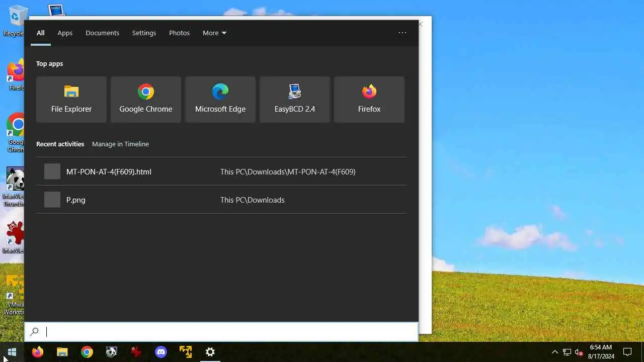Launch Google Chrome tile in Top apps

click(146, 100)
